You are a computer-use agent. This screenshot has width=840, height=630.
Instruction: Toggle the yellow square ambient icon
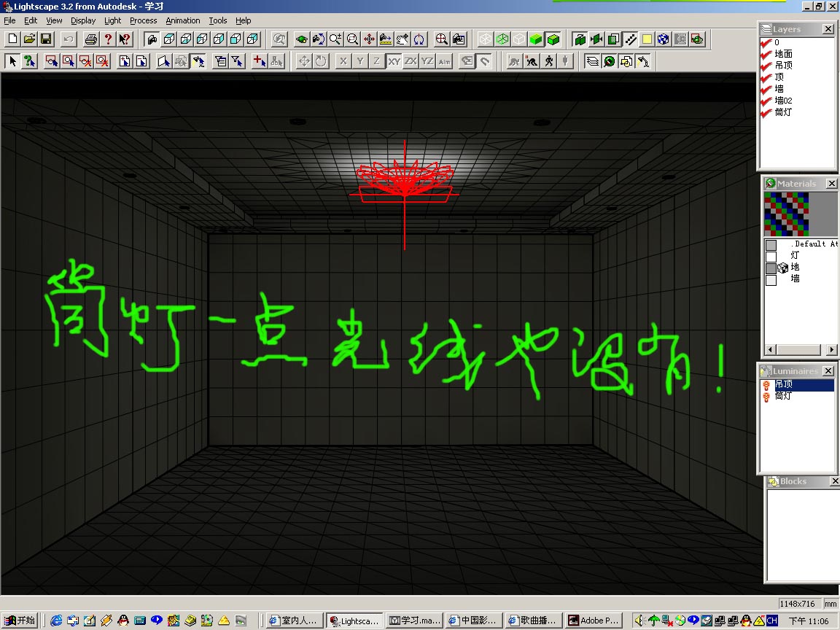coord(647,39)
